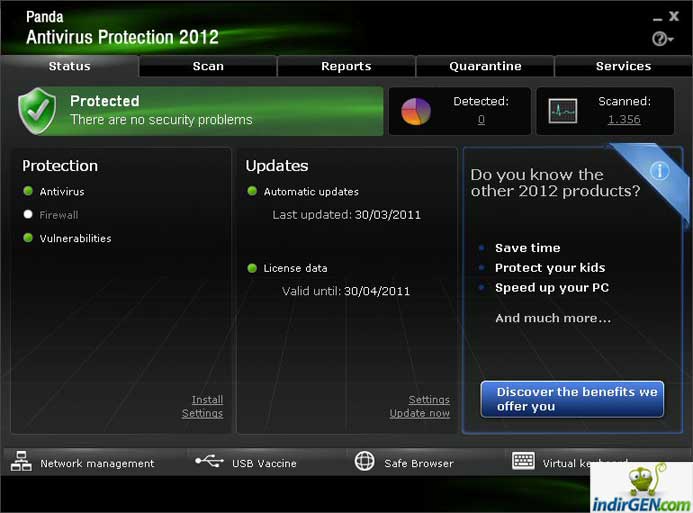The height and width of the screenshot is (513, 693).
Task: Click the green Protected shield icon
Action: [37, 111]
